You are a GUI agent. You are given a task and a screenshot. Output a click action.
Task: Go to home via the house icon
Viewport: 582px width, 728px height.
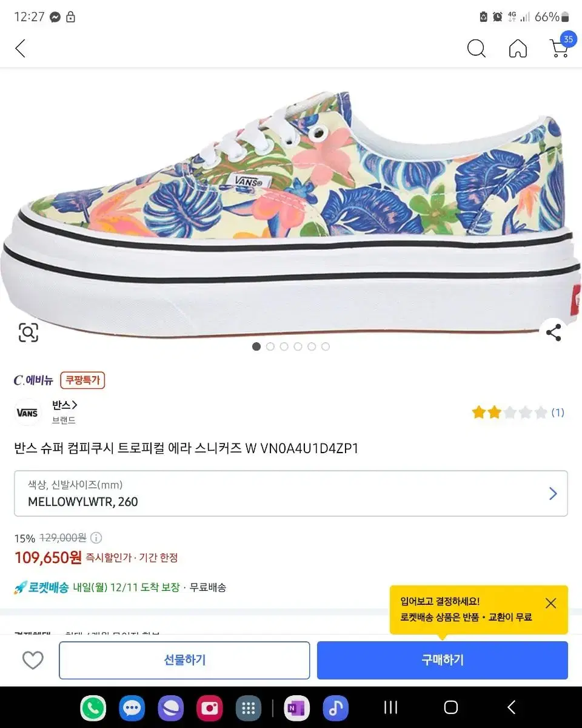click(x=518, y=49)
